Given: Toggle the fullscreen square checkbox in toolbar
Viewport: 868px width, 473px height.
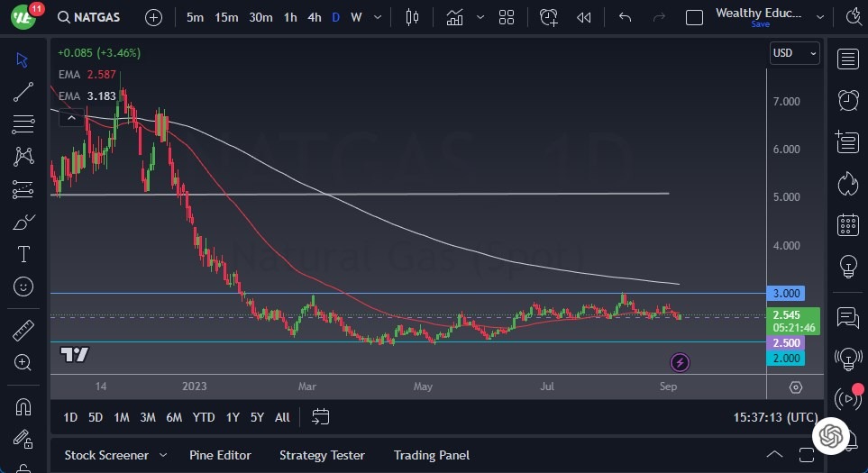Looking at the screenshot, I should tap(694, 17).
